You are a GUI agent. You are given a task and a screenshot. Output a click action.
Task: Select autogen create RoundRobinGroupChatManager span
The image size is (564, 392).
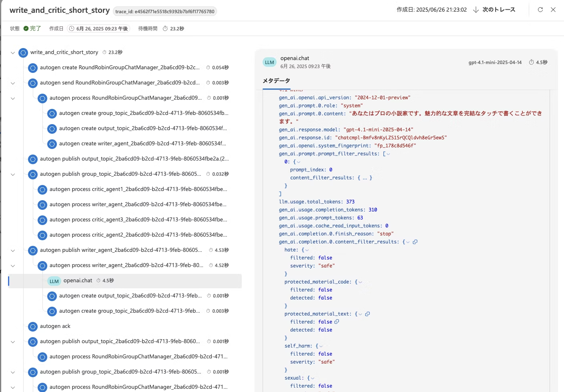click(120, 68)
